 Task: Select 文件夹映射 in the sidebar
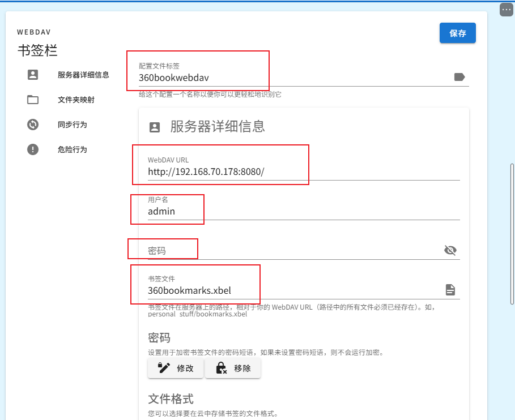76,100
